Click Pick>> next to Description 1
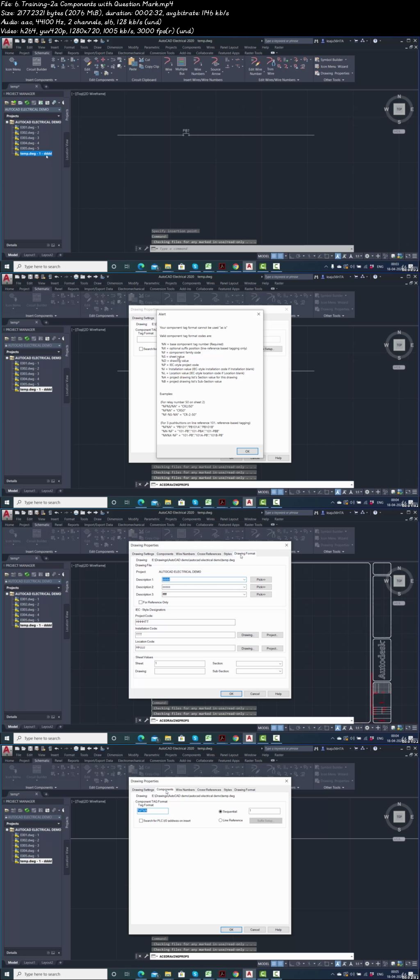 coord(261,580)
